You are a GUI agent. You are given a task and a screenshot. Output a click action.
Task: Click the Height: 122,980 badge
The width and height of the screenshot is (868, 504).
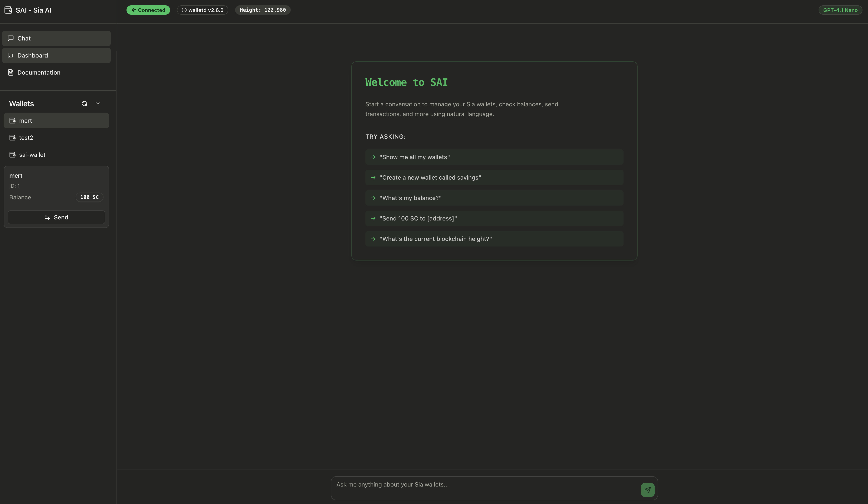tap(263, 10)
